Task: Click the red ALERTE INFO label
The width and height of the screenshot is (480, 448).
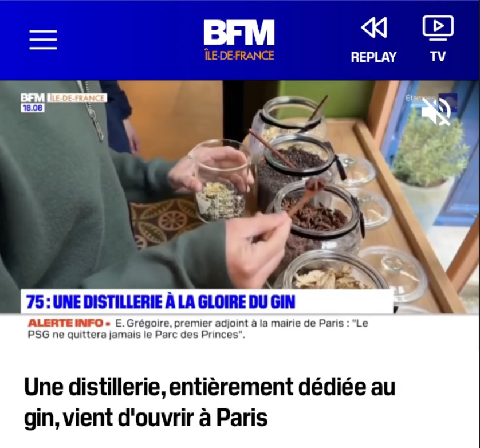Action: 69,323
